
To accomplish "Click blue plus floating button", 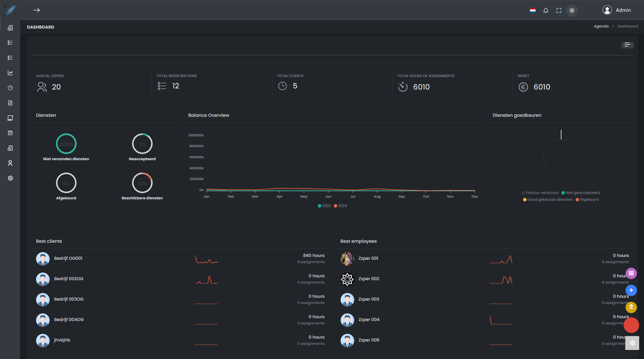I will (631, 290).
